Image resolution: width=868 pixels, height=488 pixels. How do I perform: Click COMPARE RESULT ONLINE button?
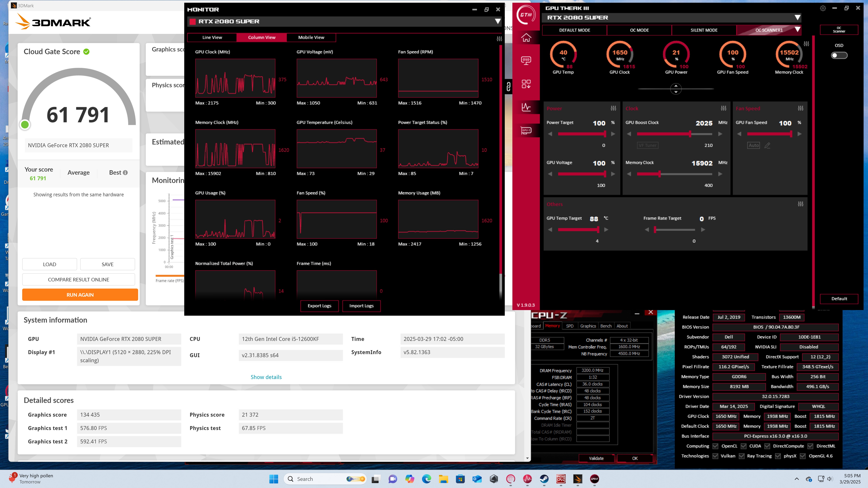tap(78, 280)
